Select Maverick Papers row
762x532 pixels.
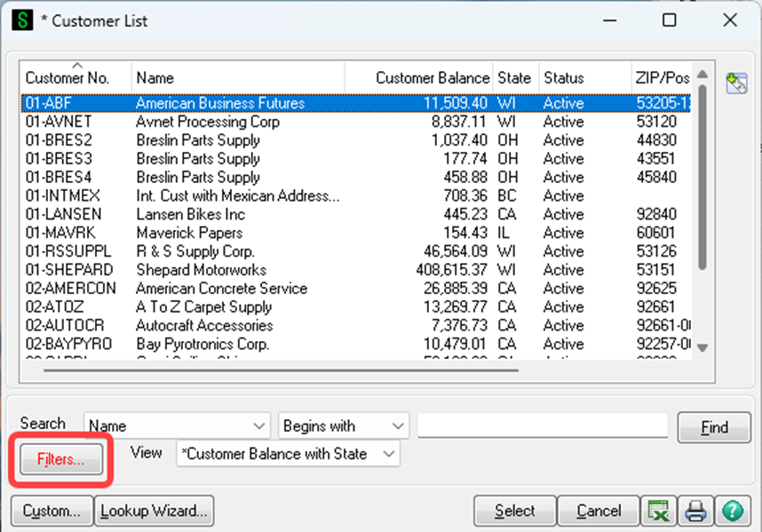pyautogui.click(x=356, y=233)
